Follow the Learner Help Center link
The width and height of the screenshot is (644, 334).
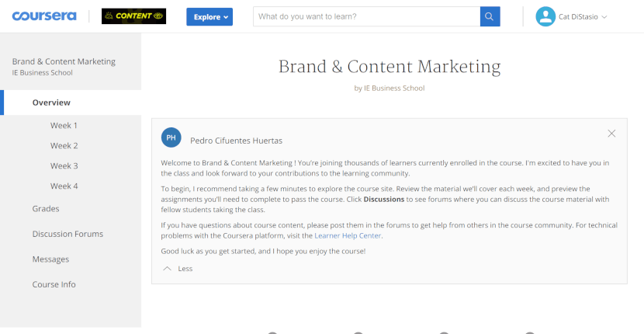(x=348, y=235)
